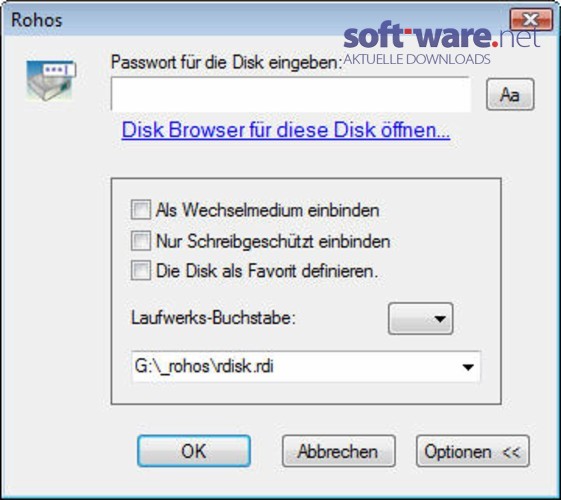Click the soft-ware.net watermark logo
Viewport: 561px width, 500px height.
click(441, 36)
